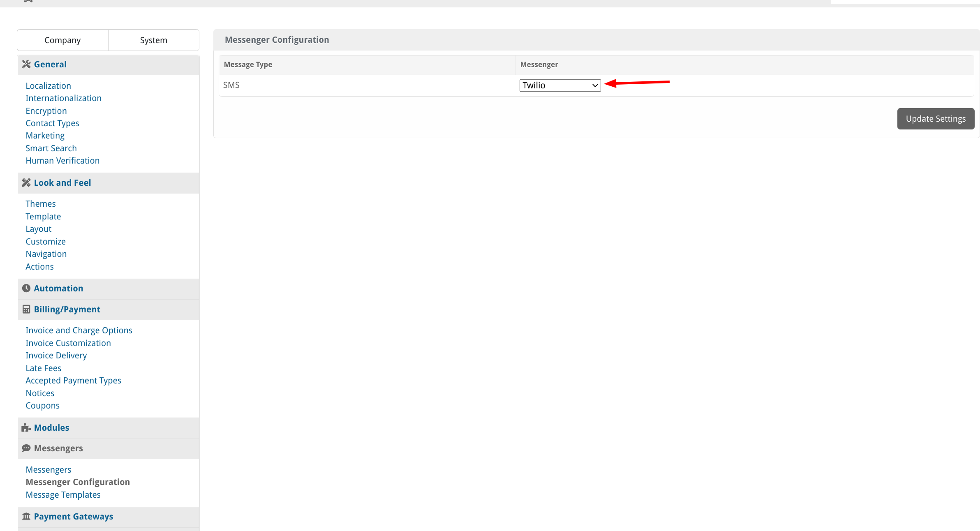Open Late Fees settings
This screenshot has width=980, height=531.
pyautogui.click(x=43, y=368)
